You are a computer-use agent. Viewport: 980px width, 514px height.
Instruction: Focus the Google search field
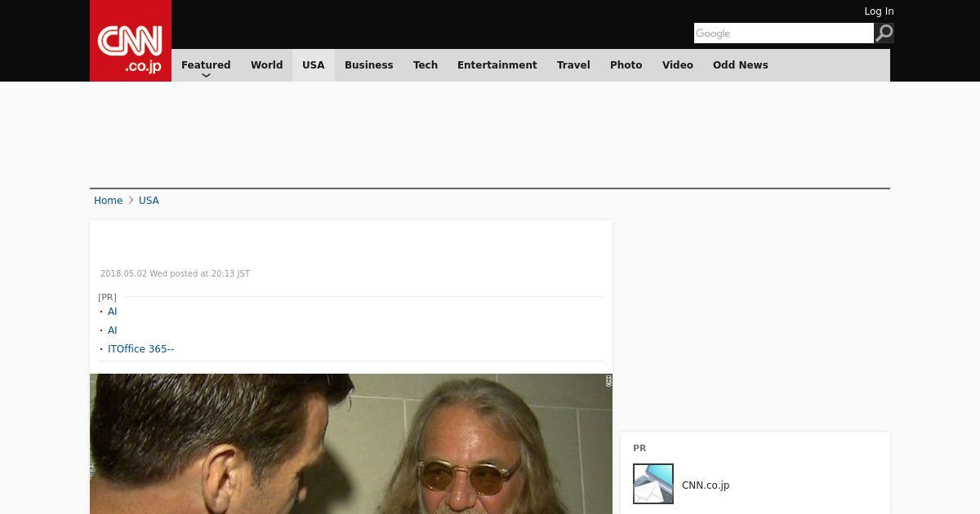click(x=784, y=33)
